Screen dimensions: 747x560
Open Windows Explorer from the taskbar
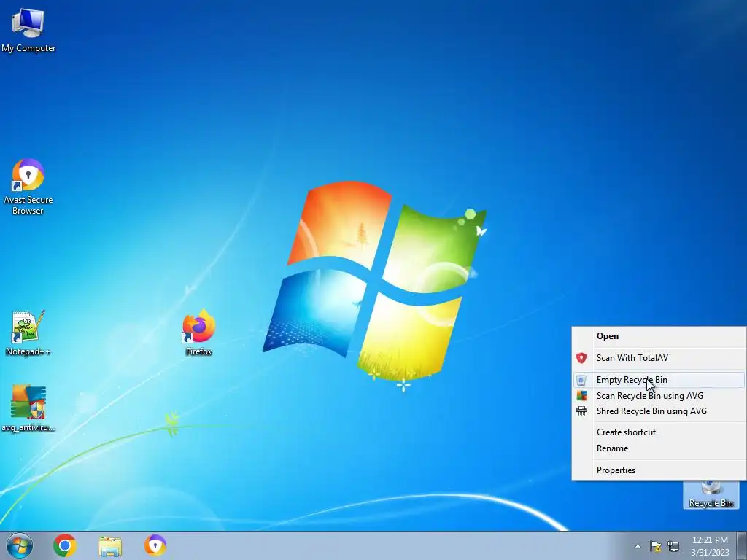tap(110, 546)
